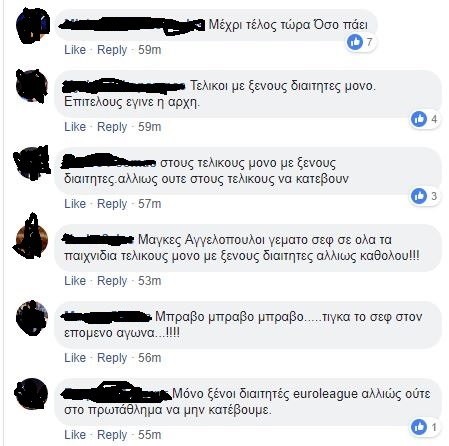Like the comment posted 57m ago

tap(75, 204)
